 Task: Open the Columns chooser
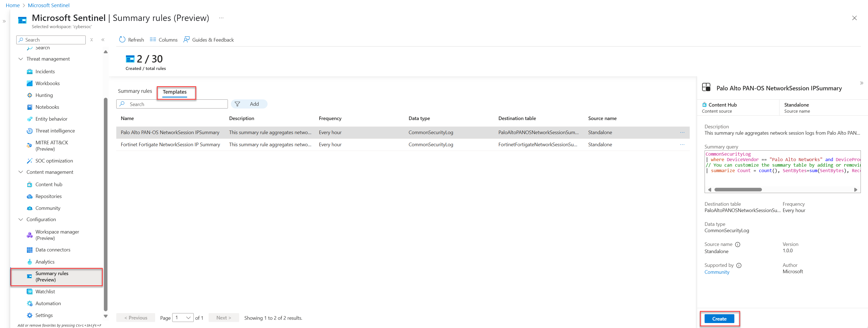tap(163, 40)
